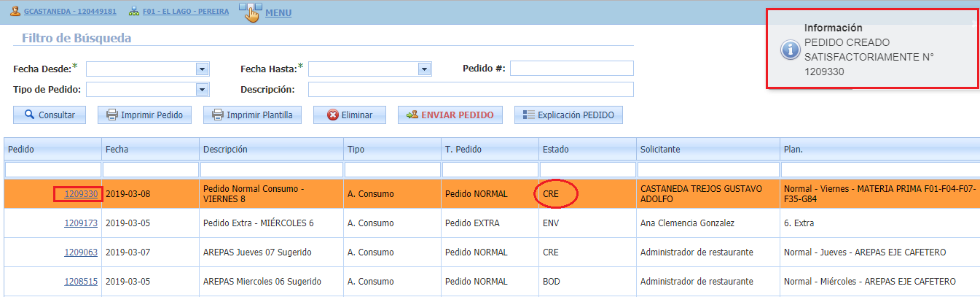Open order link 1209063
980x297 pixels.
[81, 252]
